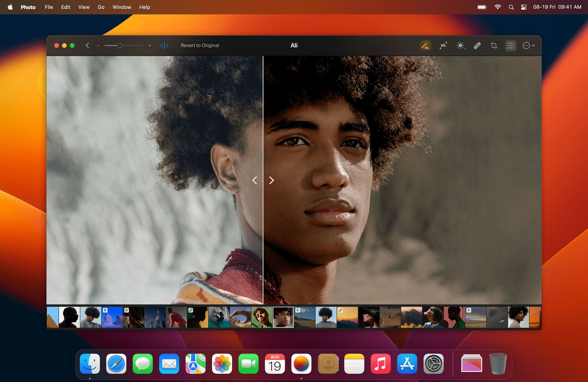Click the Edit menu in menu bar
This screenshot has width=588, height=382.
tap(65, 7)
